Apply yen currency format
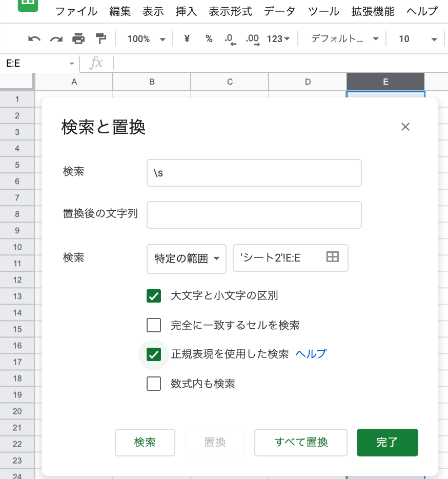 tap(187, 39)
